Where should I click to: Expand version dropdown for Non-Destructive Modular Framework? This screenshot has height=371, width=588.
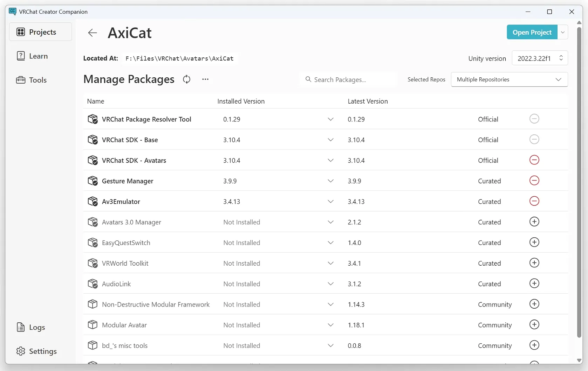coord(330,304)
